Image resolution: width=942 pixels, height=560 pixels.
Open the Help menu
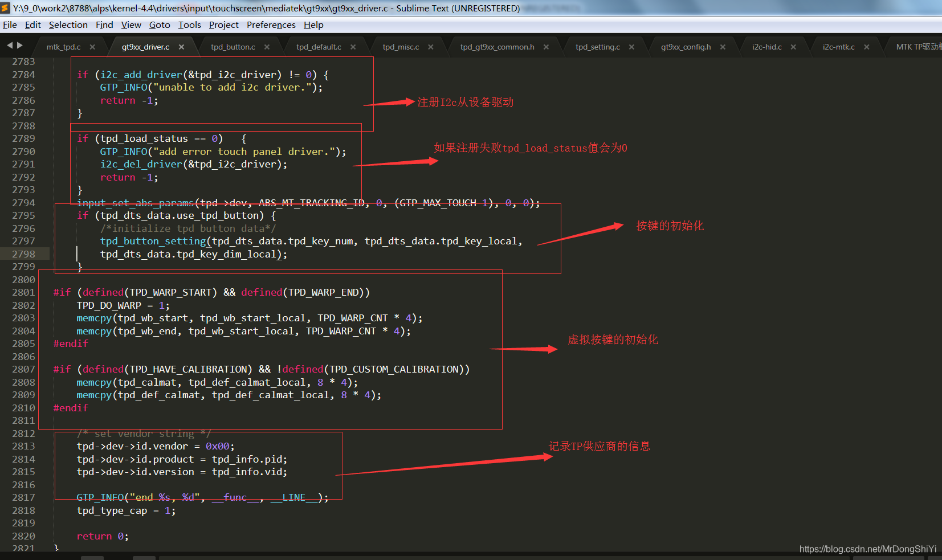[x=313, y=24]
